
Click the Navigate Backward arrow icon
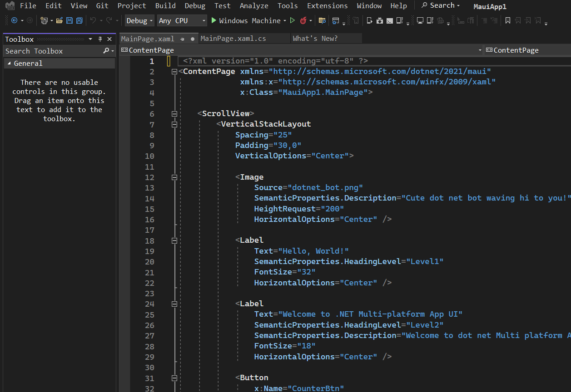point(14,20)
